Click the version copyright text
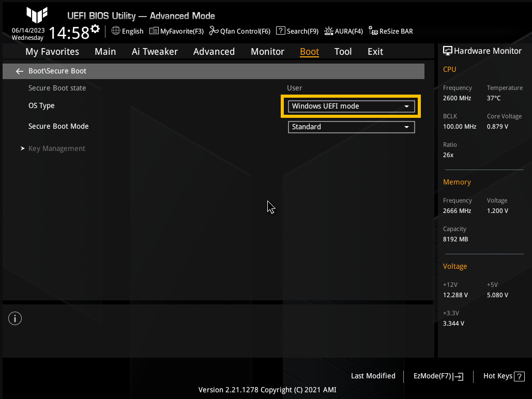The image size is (532, 399). [x=267, y=390]
